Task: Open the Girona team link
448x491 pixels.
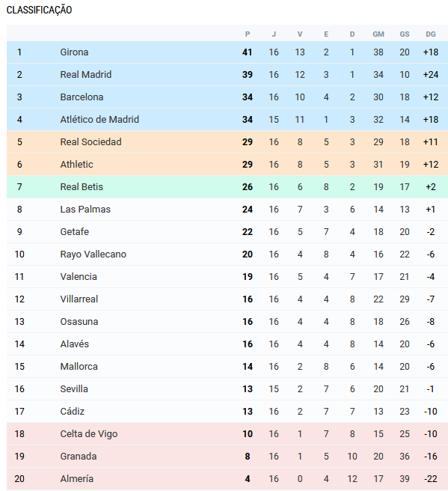Action: pyautogui.click(x=74, y=52)
